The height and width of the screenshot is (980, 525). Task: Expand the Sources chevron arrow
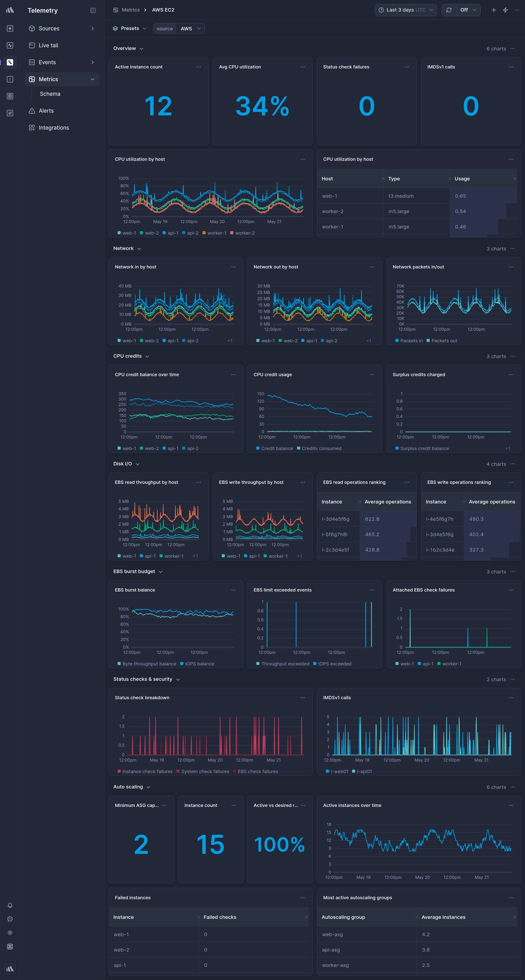pyautogui.click(x=92, y=28)
